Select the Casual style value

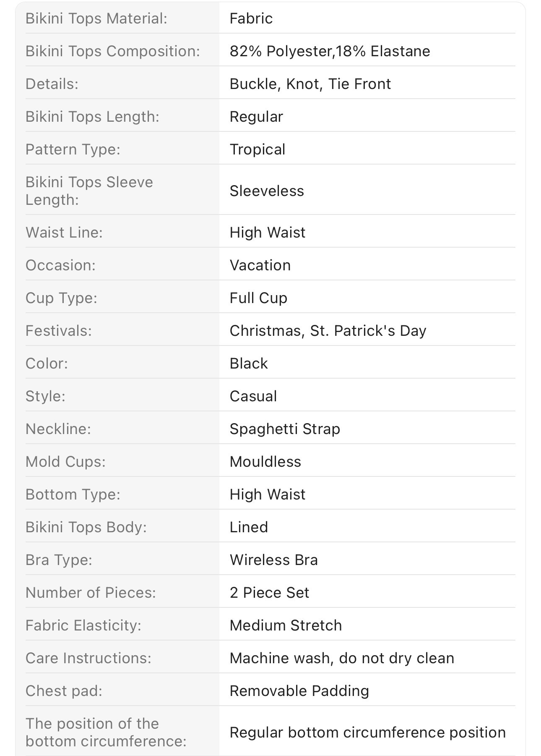click(x=253, y=396)
